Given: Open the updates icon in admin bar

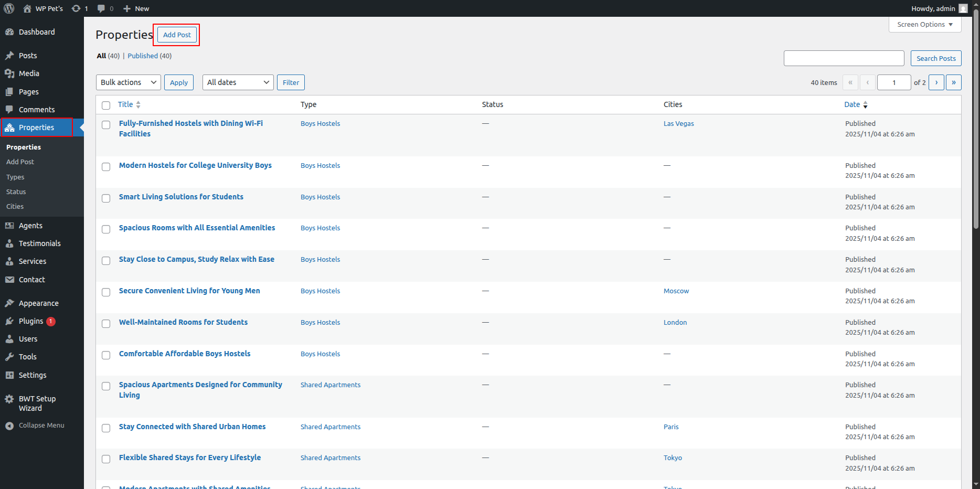Looking at the screenshot, I should click(x=76, y=8).
